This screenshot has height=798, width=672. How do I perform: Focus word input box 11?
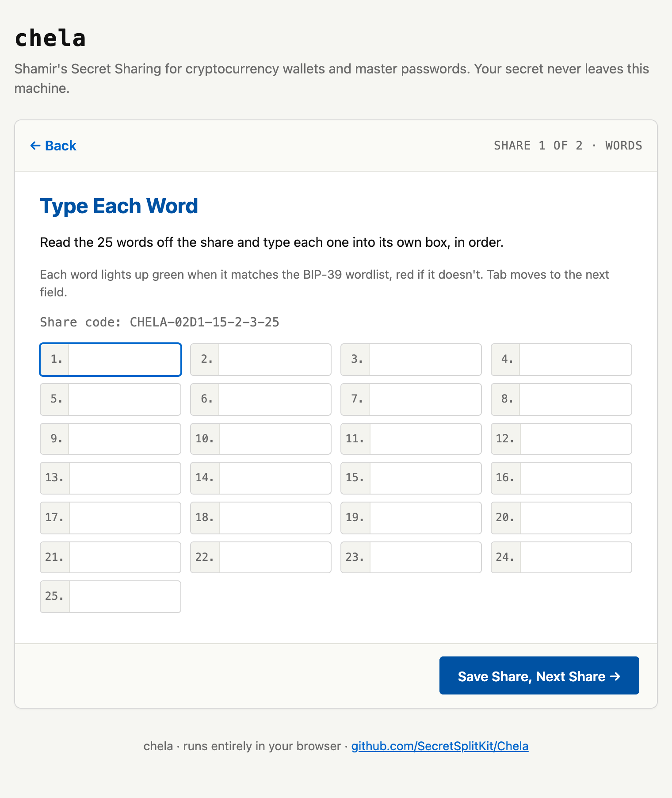tap(426, 439)
